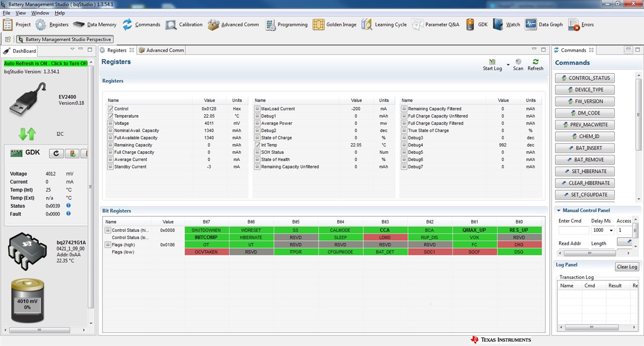Open the Delay Ms combo box
644x346 pixels.
coord(603,230)
